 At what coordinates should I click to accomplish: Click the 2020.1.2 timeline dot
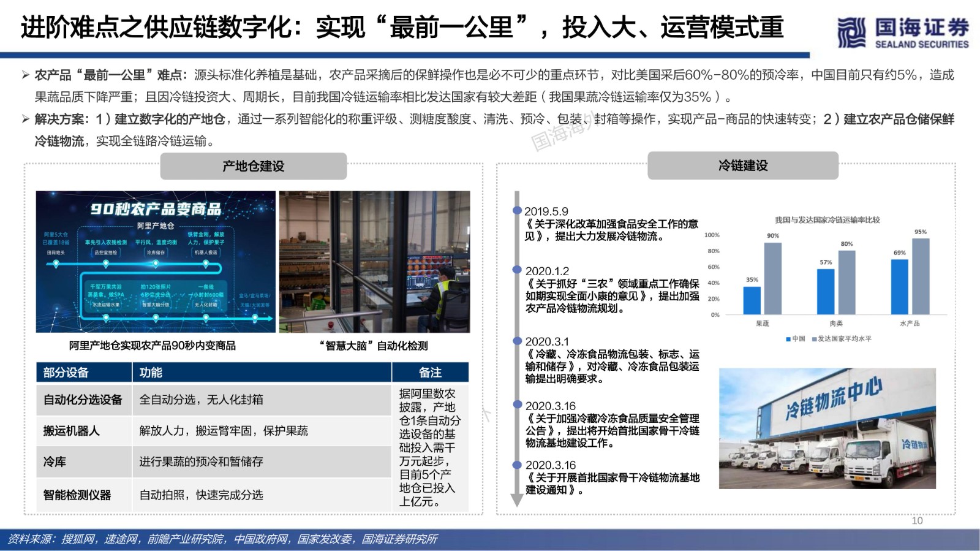(517, 270)
